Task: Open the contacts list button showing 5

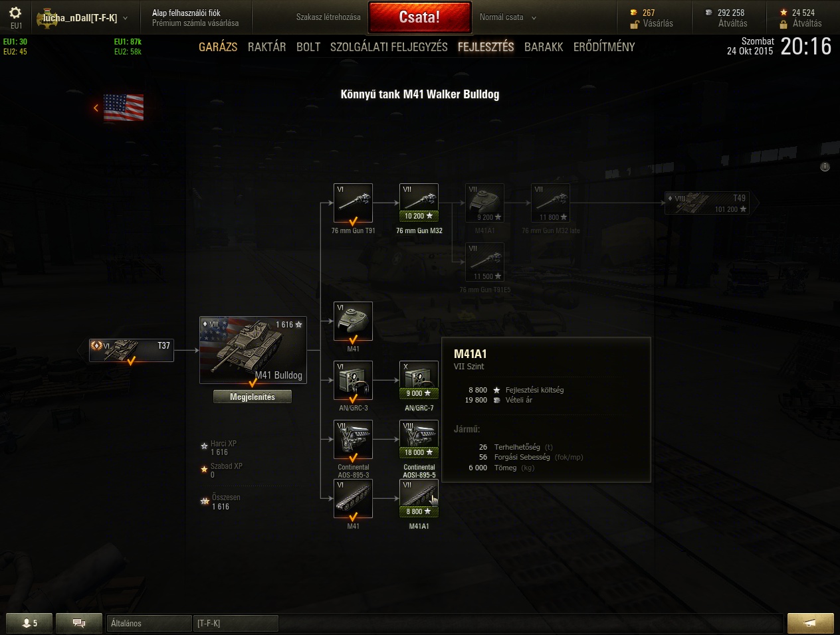Action: [x=30, y=623]
